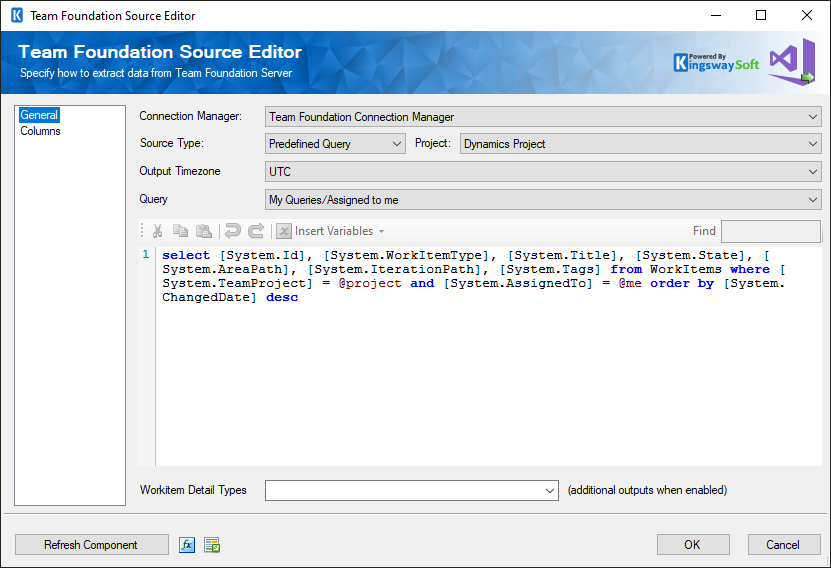Click '(additional outputs when enabled)' text

click(x=647, y=490)
